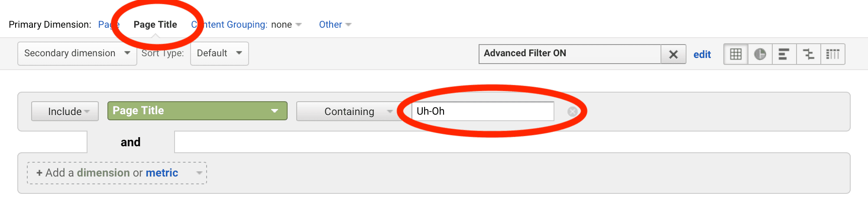Screen dimensions: 868x212
Task: Expand Add a dimension or metric
Action: coord(117,173)
